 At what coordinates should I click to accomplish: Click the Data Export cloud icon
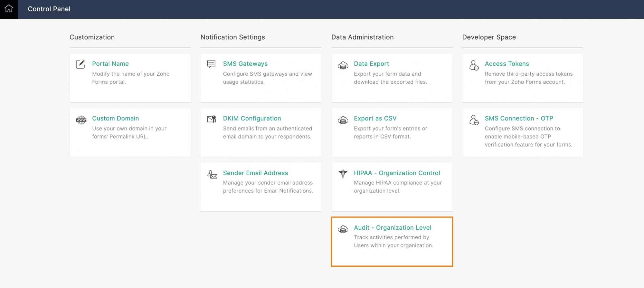click(x=343, y=65)
